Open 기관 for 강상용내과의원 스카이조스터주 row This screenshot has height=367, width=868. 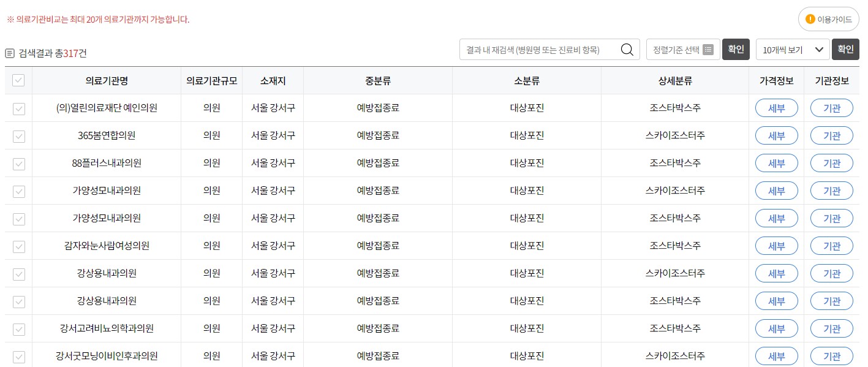coord(831,274)
